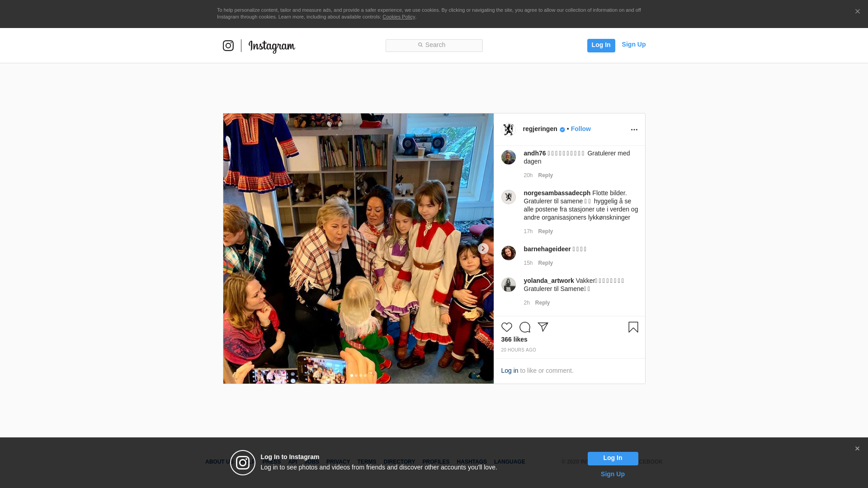The width and height of the screenshot is (868, 488).
Task: Open the 20 HOURS AGO timestamp
Action: coord(519,350)
